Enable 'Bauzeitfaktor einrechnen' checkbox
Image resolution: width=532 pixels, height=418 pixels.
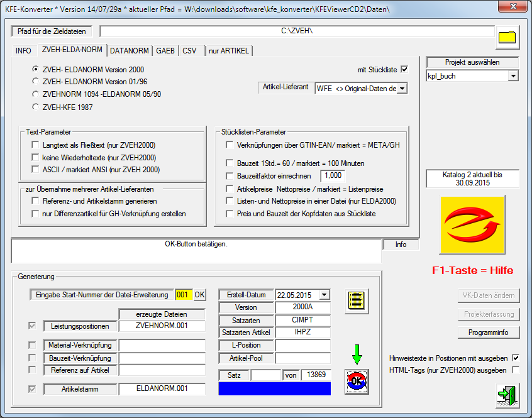[230, 176]
